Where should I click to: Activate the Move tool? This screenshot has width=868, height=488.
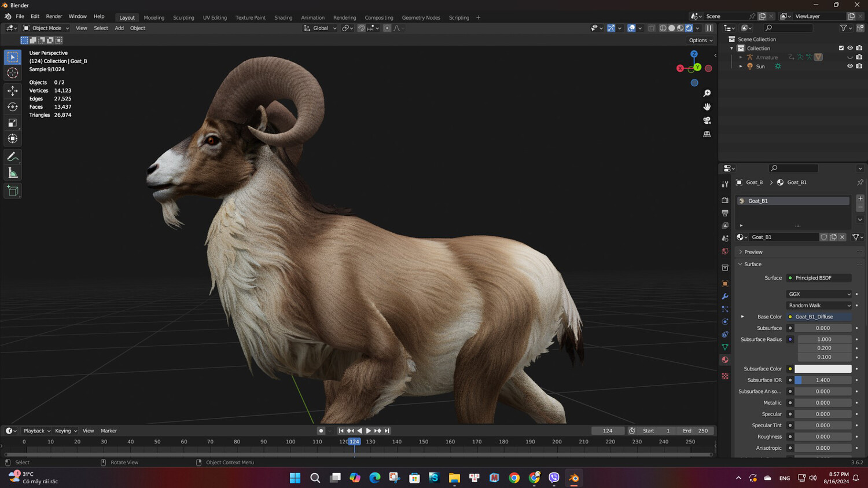(x=13, y=91)
